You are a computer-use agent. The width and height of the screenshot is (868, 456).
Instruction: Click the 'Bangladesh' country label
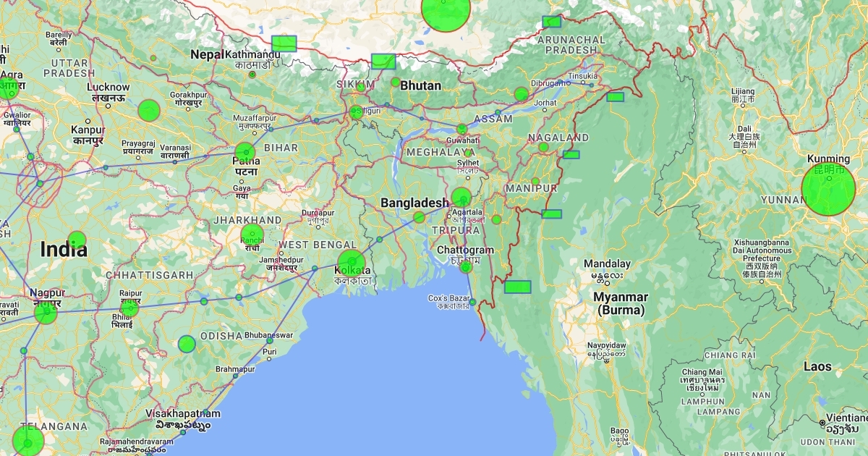415,203
